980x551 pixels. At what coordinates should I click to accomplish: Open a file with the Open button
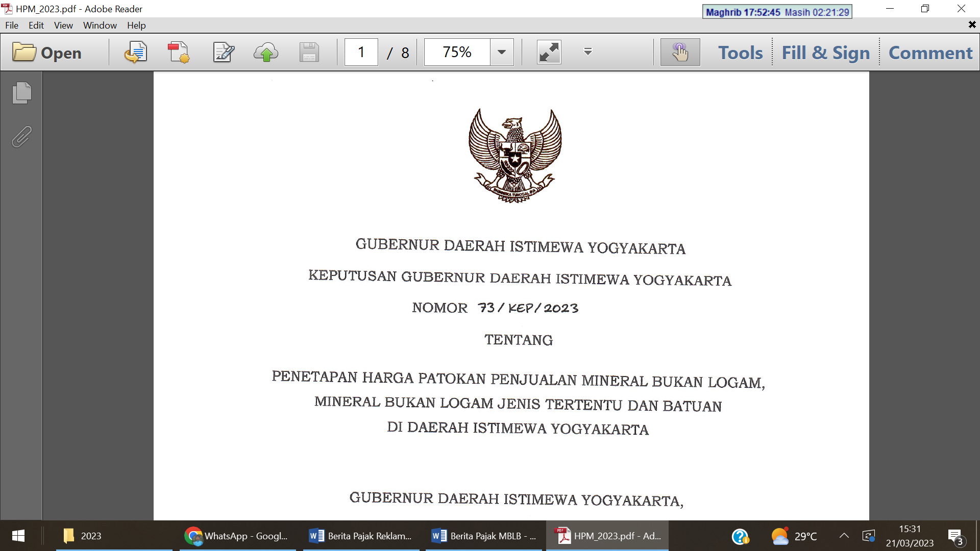coord(47,53)
